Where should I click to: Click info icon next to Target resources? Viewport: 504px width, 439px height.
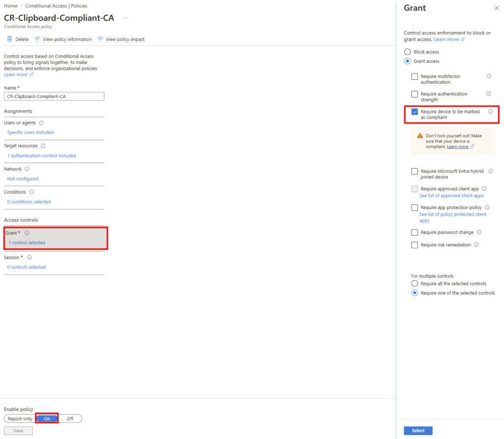tap(43, 146)
